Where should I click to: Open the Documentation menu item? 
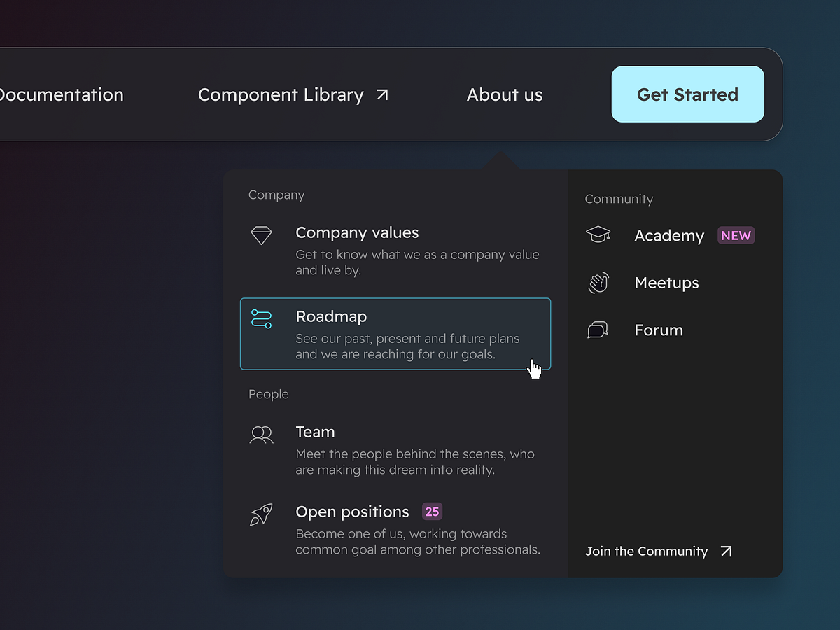pyautogui.click(x=62, y=94)
